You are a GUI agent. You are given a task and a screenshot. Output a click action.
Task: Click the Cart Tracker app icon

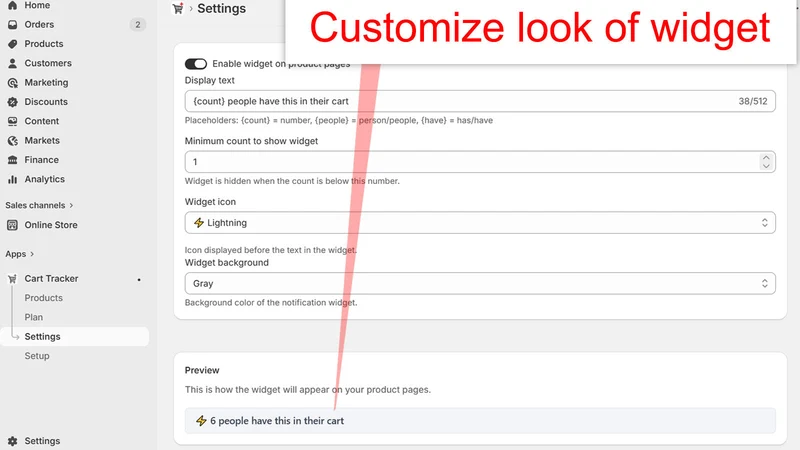click(x=13, y=279)
